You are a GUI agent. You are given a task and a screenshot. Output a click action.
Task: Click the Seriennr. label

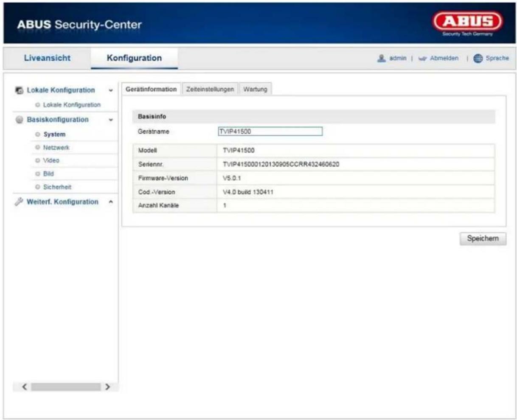152,164
